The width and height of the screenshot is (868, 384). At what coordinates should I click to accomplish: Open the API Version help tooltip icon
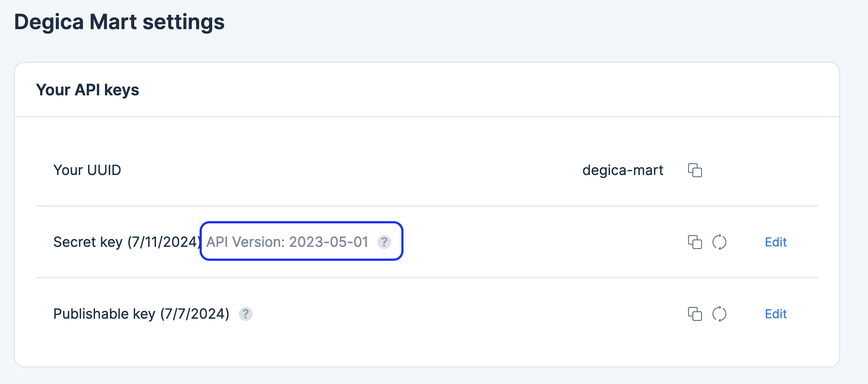(x=384, y=242)
